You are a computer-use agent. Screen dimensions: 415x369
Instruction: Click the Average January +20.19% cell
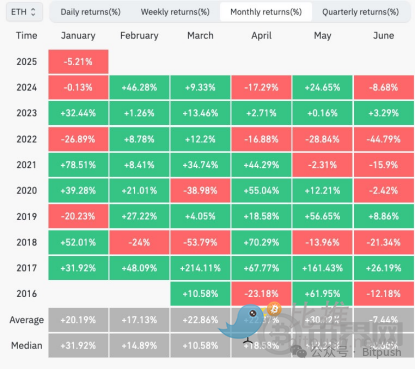78,320
